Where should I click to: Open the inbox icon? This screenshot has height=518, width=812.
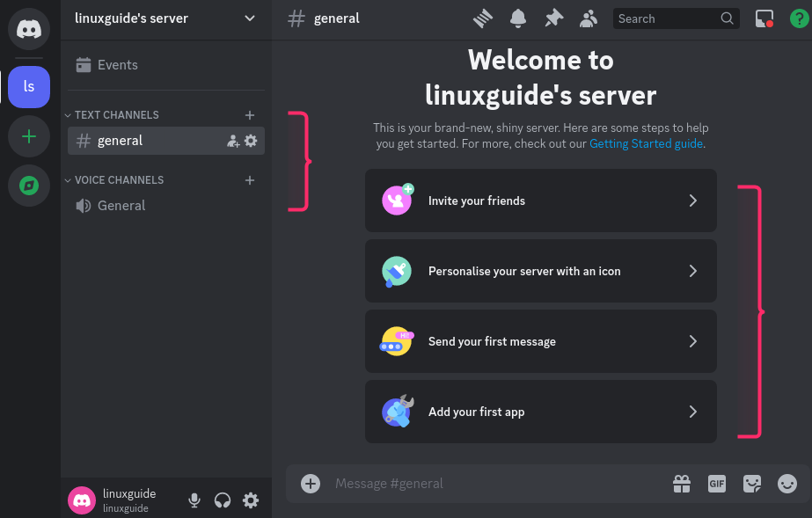[x=764, y=18]
